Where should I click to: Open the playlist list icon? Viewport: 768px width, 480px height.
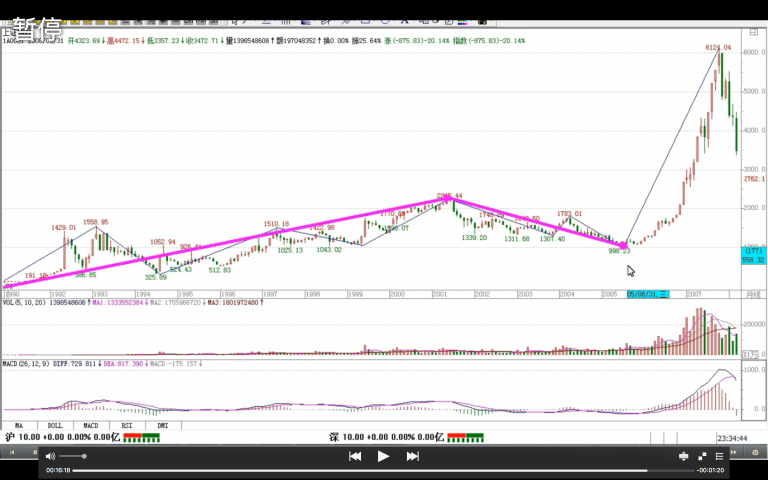[721, 456]
